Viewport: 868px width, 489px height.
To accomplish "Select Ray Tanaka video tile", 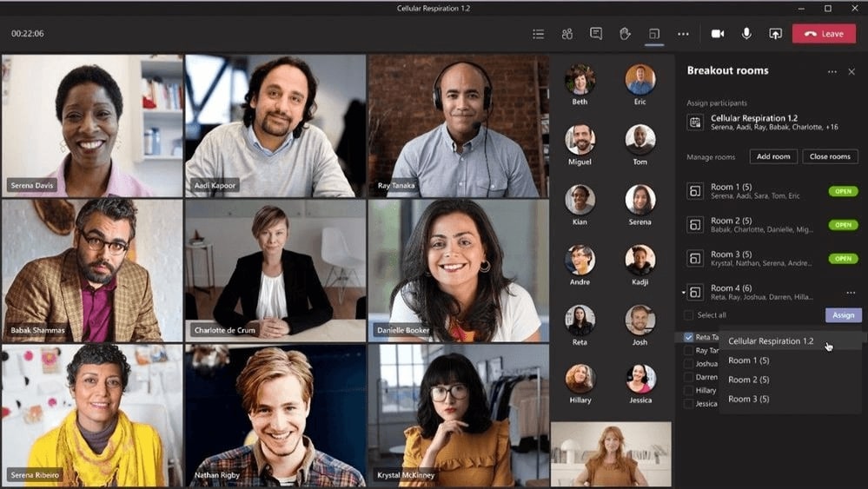I will click(x=459, y=126).
